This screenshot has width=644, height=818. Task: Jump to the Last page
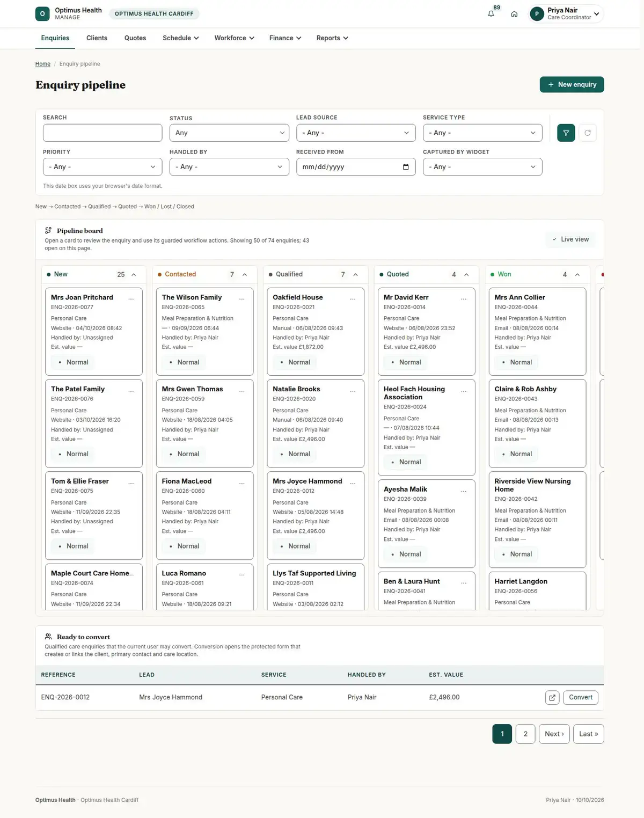coord(589,734)
